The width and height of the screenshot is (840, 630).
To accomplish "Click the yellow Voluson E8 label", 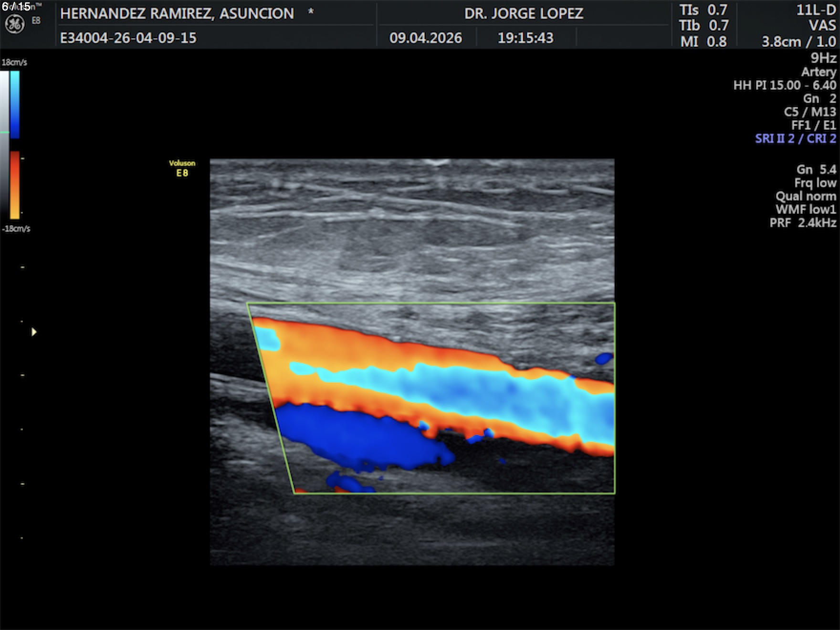I will [x=182, y=168].
